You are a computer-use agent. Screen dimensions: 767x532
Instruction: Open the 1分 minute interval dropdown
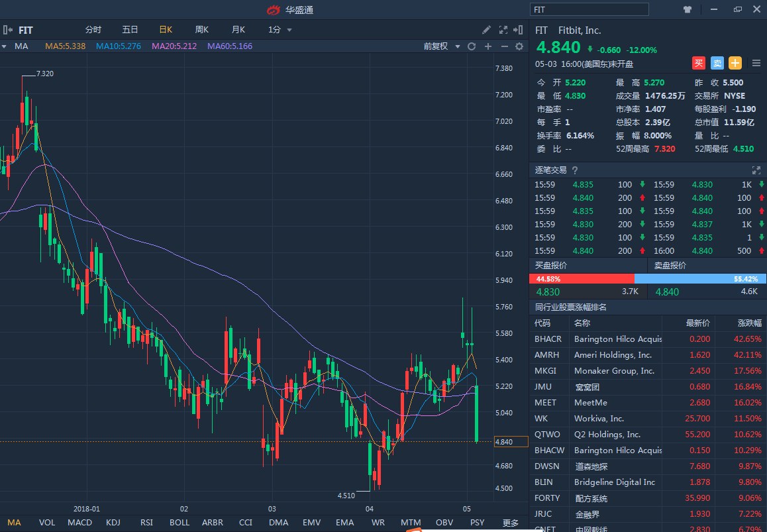pos(280,30)
